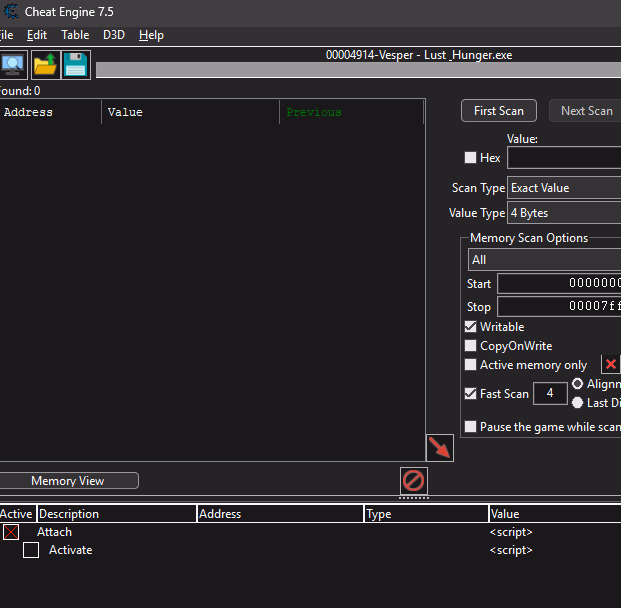Save table using the floppy disk icon
The image size is (621, 608).
click(76, 65)
